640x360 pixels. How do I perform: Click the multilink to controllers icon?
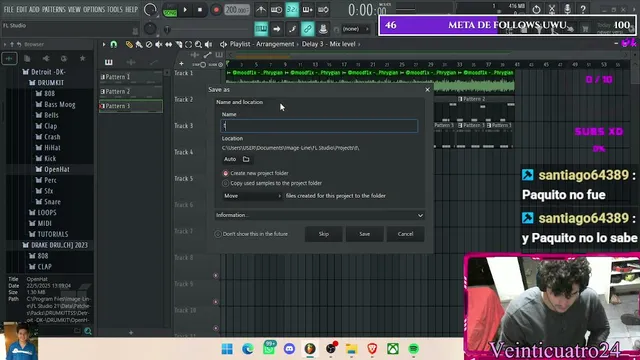[323, 29]
